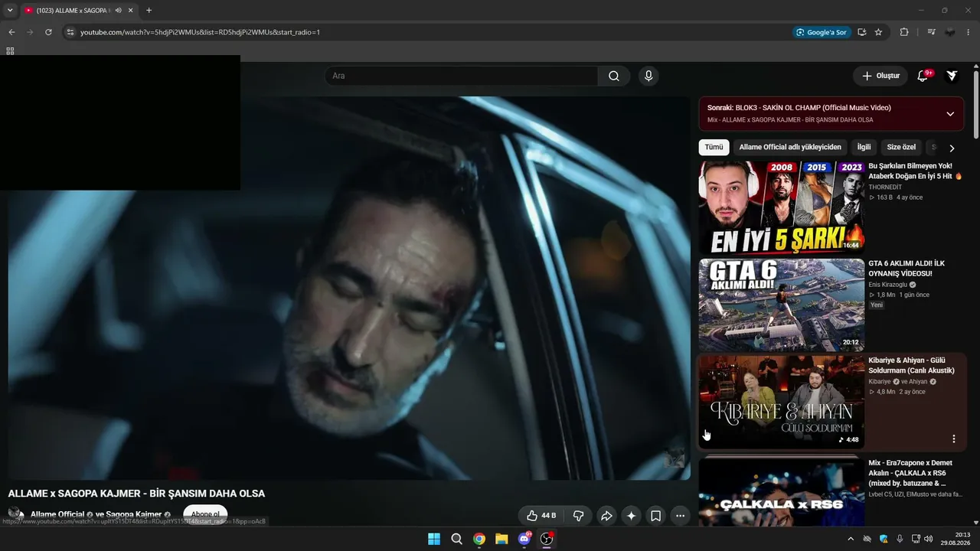Select the Allame Official adlı yükleyiciden chip
This screenshot has height=551, width=980.
[x=790, y=147]
